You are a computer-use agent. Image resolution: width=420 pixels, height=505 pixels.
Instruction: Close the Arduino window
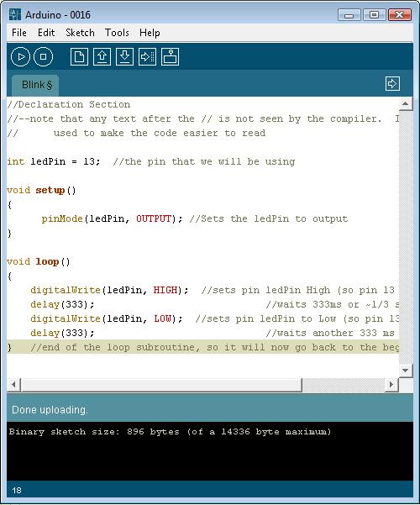(x=399, y=15)
